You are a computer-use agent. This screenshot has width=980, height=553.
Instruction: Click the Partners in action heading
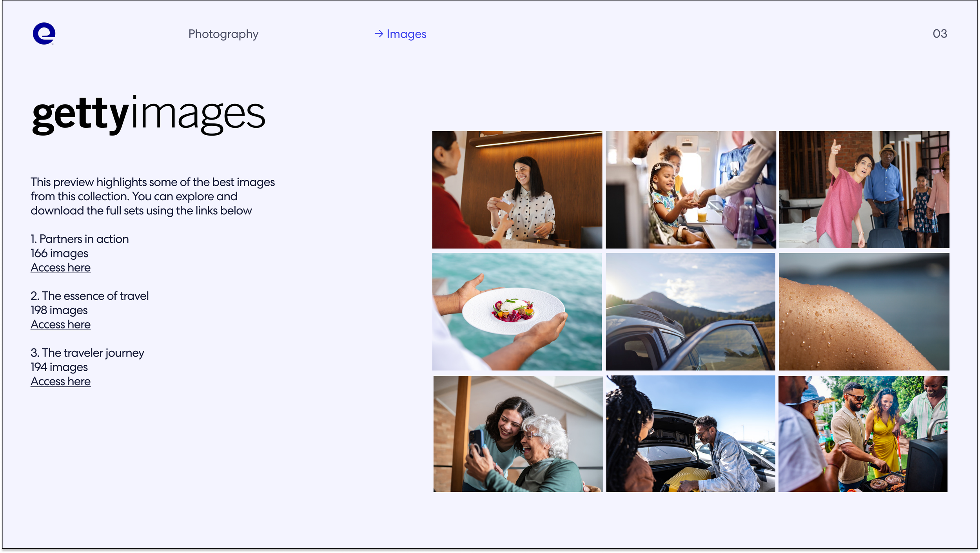pos(80,239)
